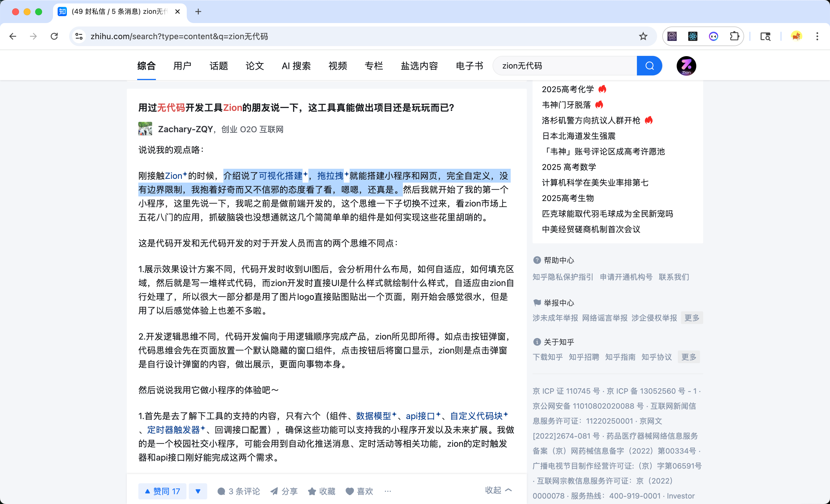Switch to the 用户 tab
Screen dimensions: 830x504
point(182,66)
